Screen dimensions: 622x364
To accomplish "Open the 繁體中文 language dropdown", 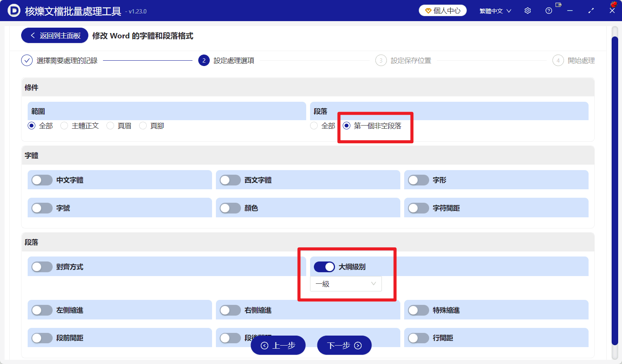I will point(495,11).
